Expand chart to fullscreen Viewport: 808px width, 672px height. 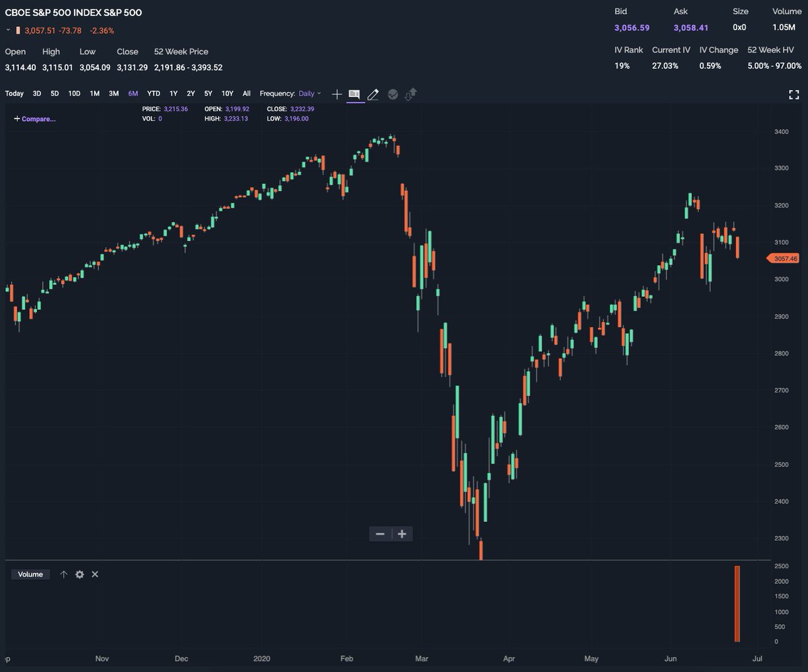793,94
